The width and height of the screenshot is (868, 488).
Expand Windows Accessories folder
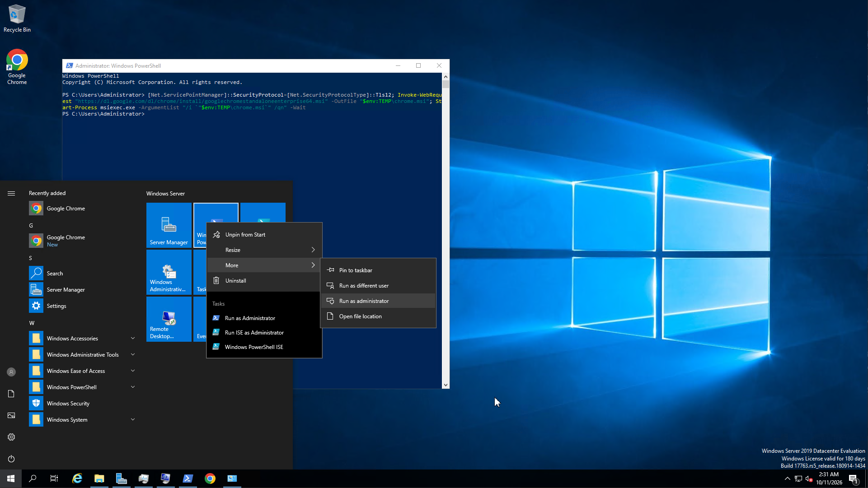pyautogui.click(x=81, y=339)
